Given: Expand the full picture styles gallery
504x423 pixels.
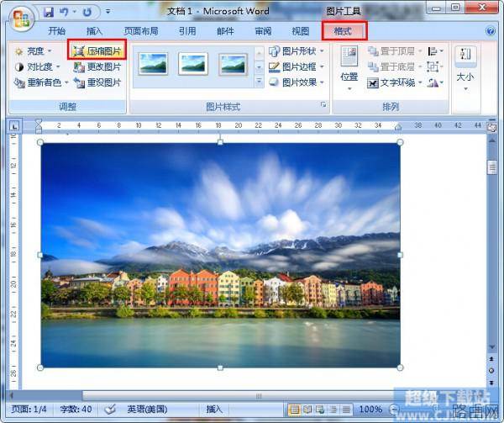Looking at the screenshot, I should [x=259, y=82].
